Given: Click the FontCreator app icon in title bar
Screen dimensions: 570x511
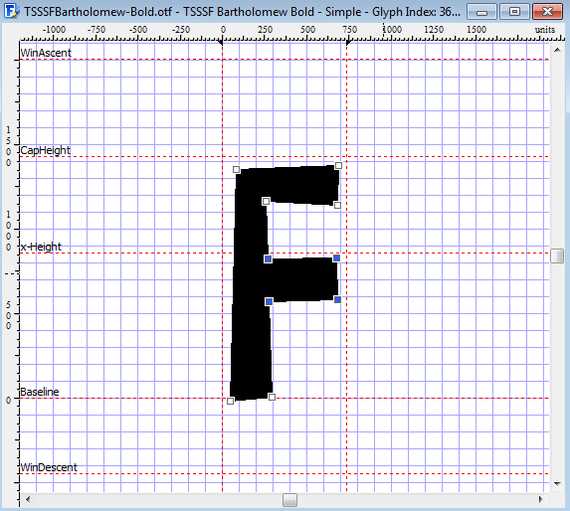Looking at the screenshot, I should click(11, 11).
